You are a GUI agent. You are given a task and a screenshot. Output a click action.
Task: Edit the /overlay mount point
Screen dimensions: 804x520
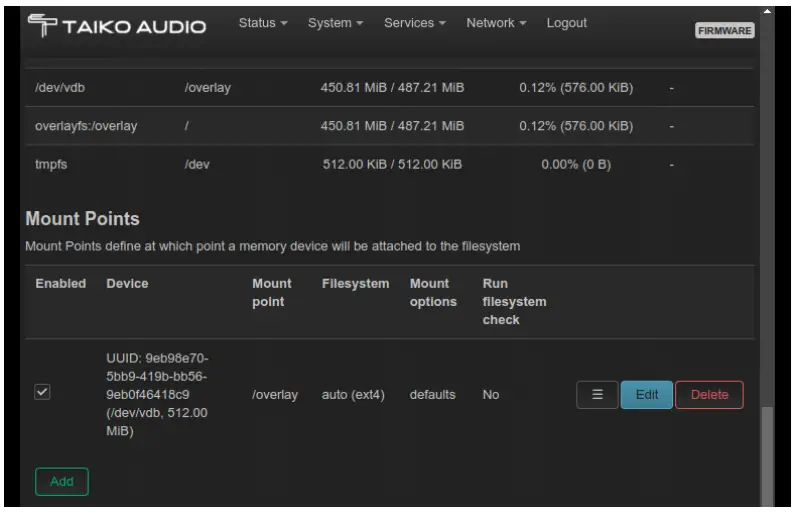647,395
